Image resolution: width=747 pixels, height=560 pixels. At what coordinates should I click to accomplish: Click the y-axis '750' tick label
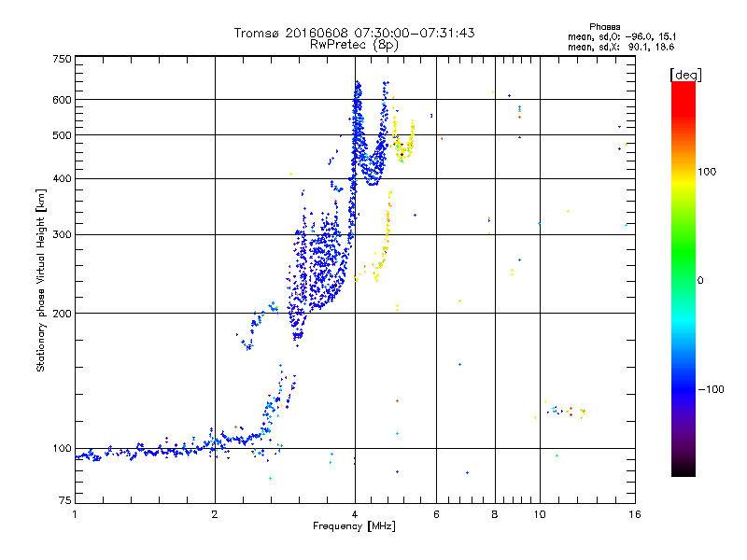click(x=62, y=59)
